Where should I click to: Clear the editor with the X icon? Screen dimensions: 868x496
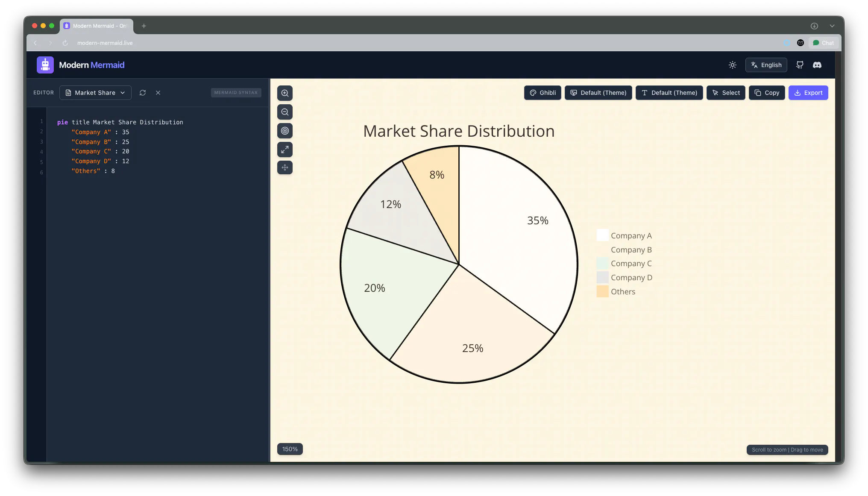158,93
